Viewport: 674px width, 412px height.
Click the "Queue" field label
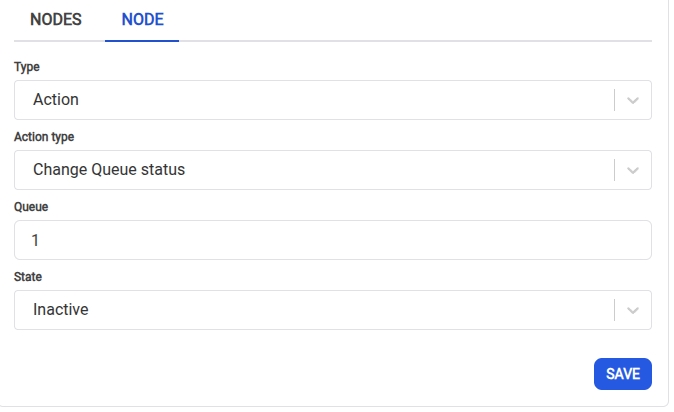coord(31,207)
